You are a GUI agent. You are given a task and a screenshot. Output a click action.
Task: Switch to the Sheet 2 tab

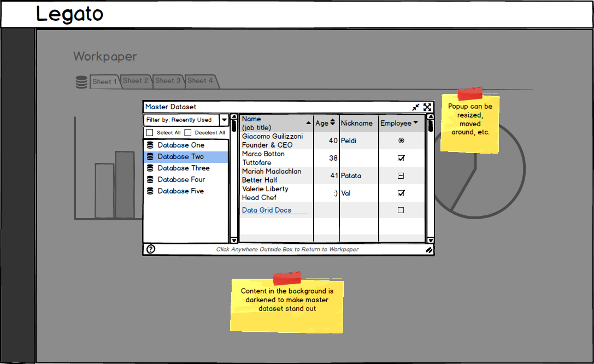pos(136,81)
